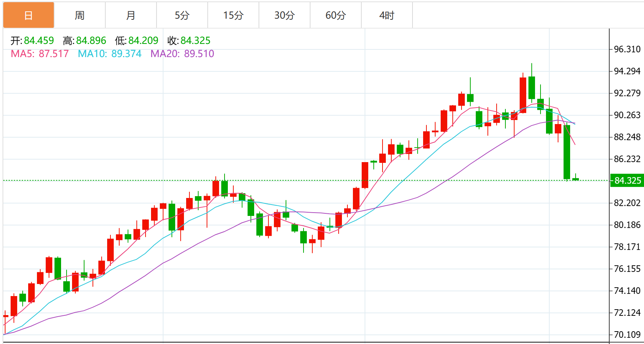Open the 5分 interval tab

tap(182, 15)
